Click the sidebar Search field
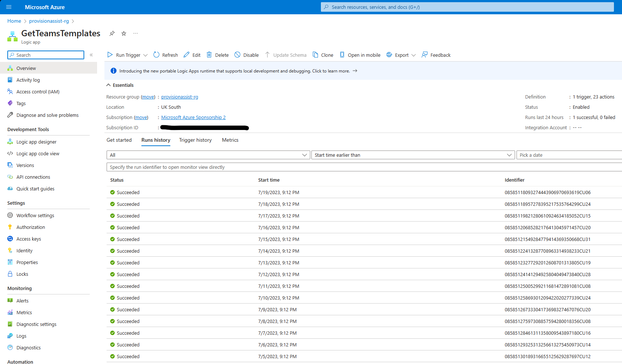The width and height of the screenshot is (622, 364). (x=46, y=55)
